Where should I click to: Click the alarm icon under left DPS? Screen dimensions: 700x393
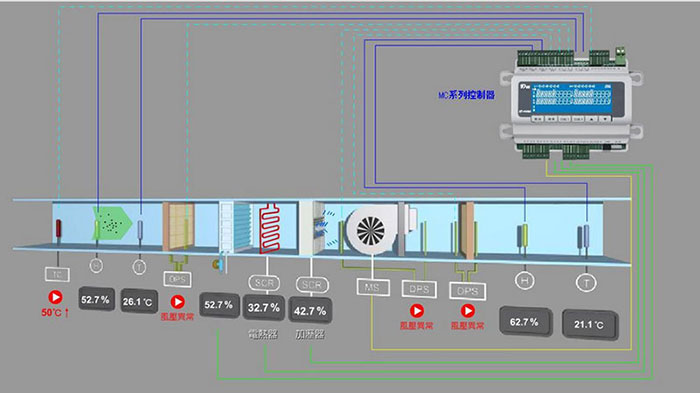coord(178,302)
